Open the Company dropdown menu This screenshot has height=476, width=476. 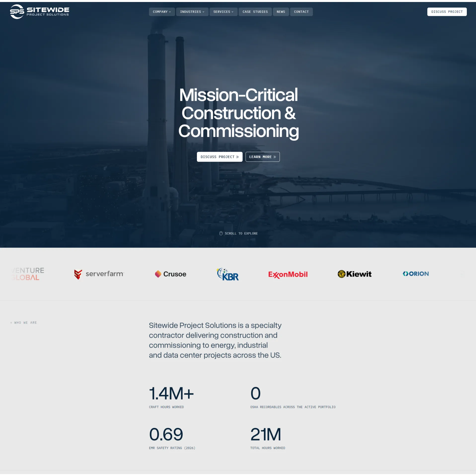coord(162,12)
